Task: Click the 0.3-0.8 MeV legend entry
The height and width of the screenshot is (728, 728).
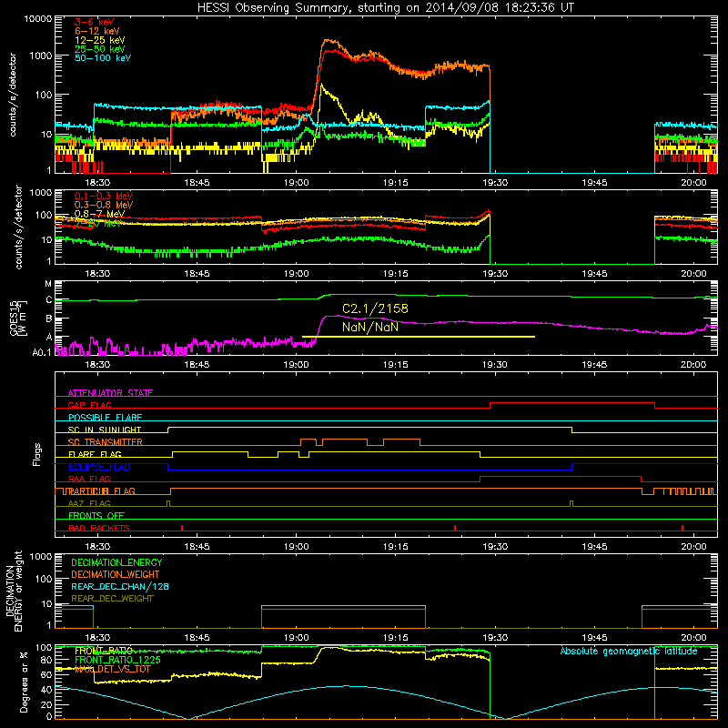Action: coord(104,205)
